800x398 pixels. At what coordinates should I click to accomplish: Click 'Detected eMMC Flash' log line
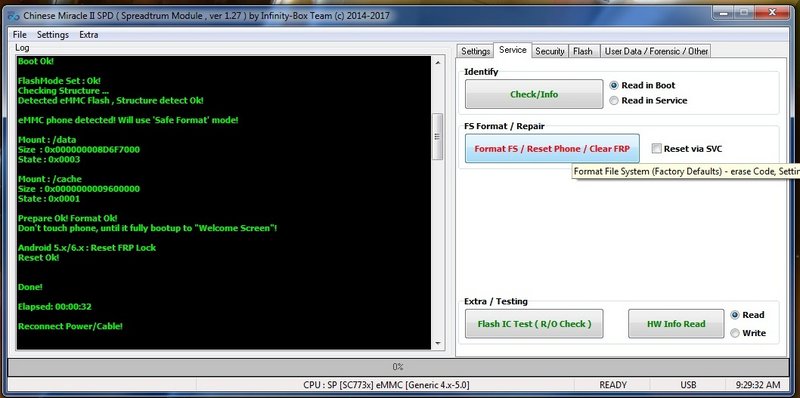point(111,101)
